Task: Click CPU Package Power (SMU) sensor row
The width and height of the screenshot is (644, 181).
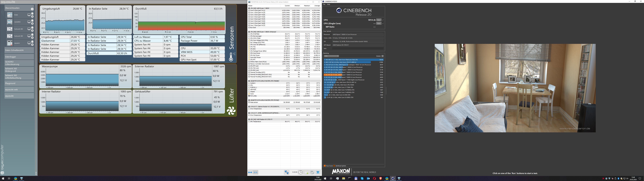Action: (x=284, y=51)
